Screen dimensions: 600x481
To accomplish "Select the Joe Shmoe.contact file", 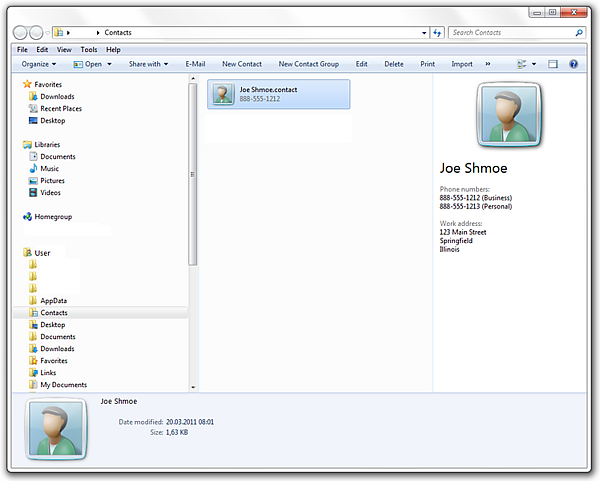I will point(279,94).
